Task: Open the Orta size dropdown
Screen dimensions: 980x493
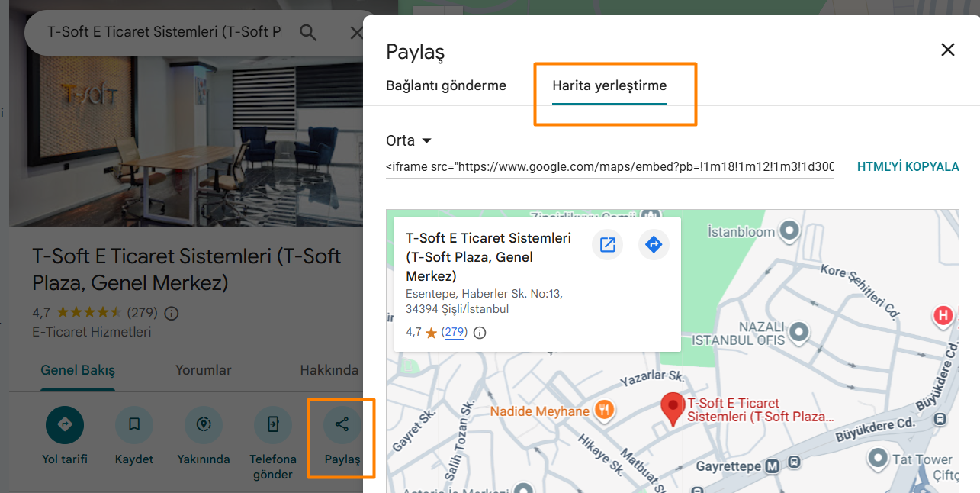Action: pyautogui.click(x=410, y=140)
